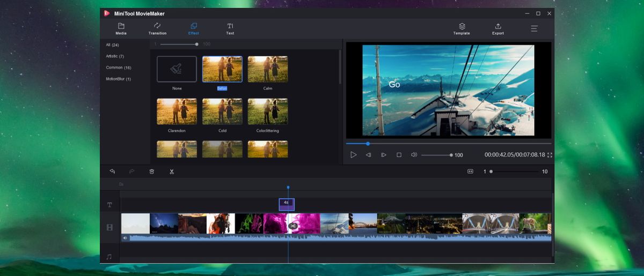
Task: Click the video track film icon
Action: (x=109, y=227)
